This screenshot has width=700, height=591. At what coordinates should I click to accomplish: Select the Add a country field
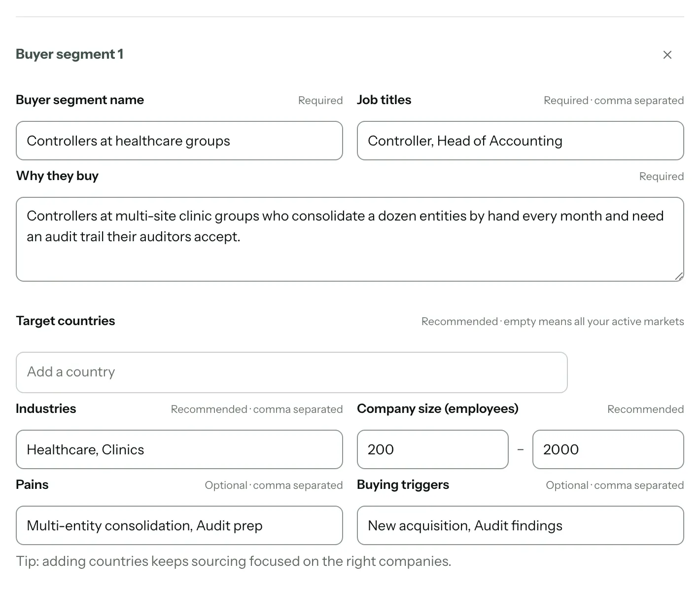[x=292, y=372]
